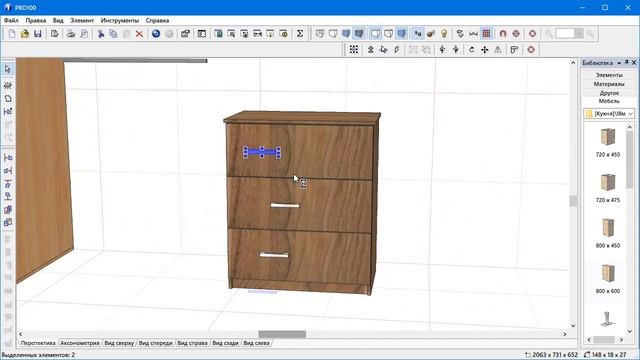Click the four-arrow move icon
This screenshot has width=640, height=360.
pos(485,50)
